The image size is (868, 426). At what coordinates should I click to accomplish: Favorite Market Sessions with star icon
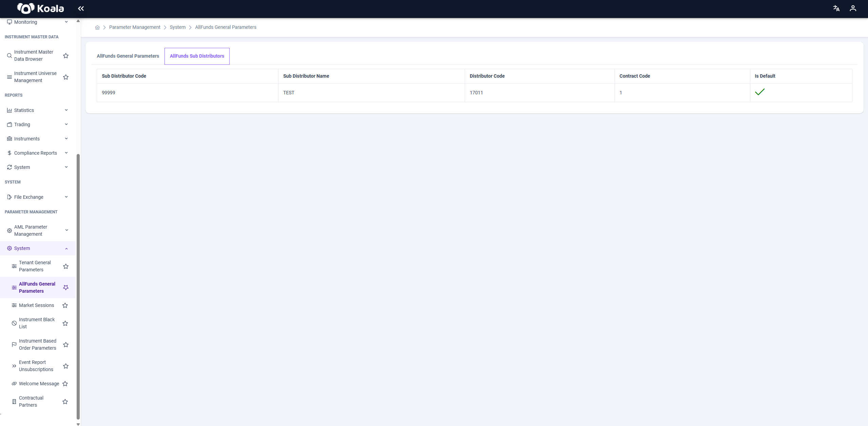click(x=65, y=305)
